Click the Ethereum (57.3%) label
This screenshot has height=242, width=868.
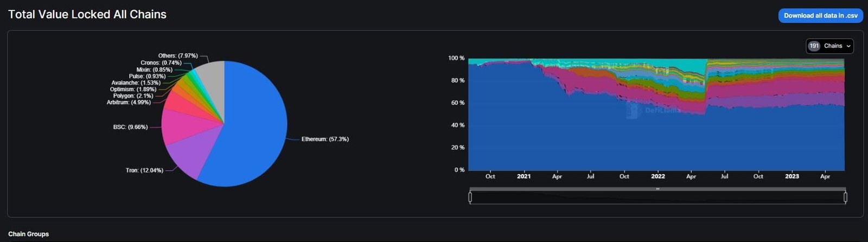click(325, 139)
